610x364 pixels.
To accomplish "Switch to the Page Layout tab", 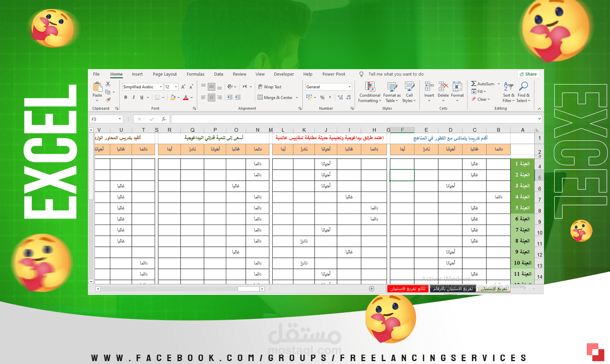I will 165,74.
